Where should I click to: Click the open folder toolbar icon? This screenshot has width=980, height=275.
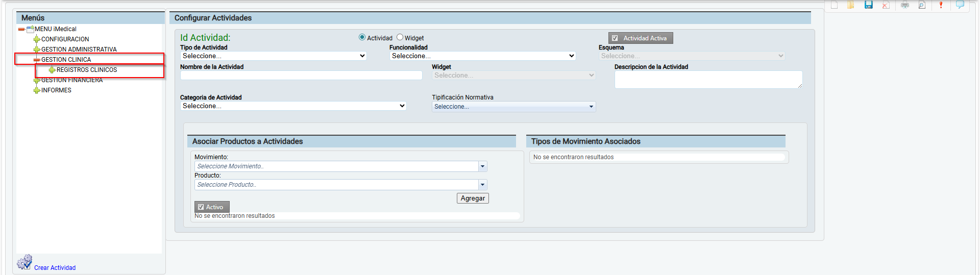pyautogui.click(x=851, y=5)
